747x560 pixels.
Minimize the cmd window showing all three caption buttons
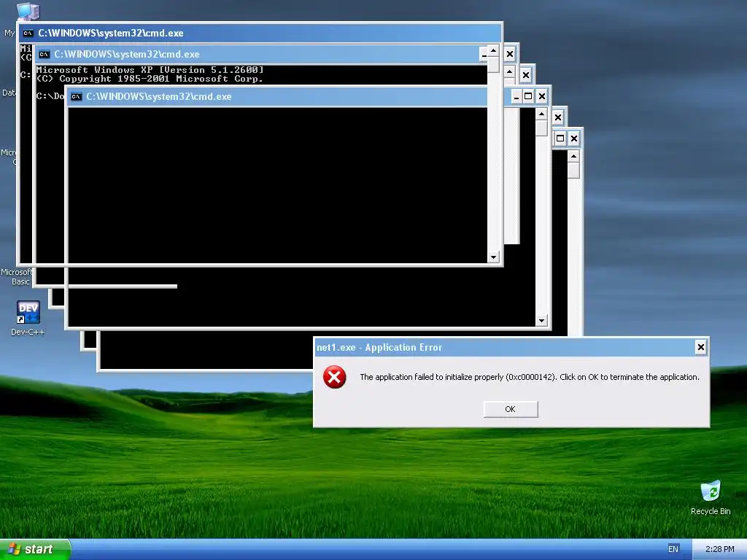pos(516,97)
